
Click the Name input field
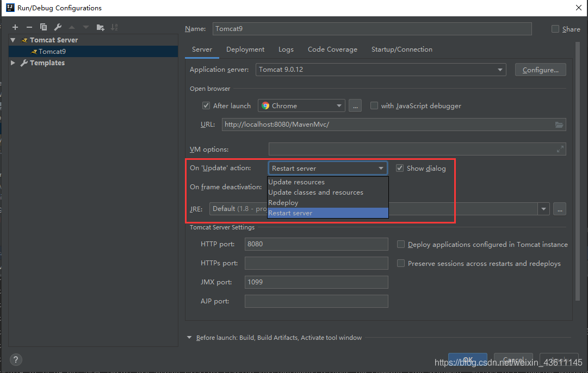(x=372, y=29)
